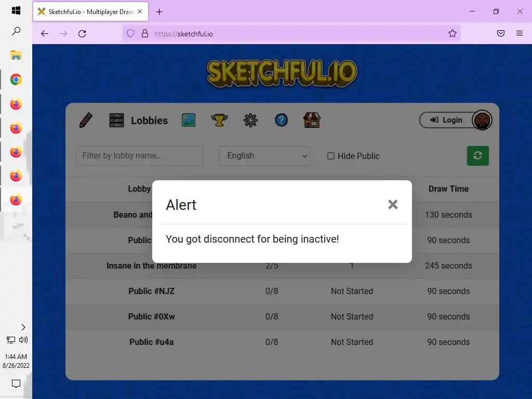532x399 pixels.
Task: Click the pencil draw icon
Action: [86, 120]
